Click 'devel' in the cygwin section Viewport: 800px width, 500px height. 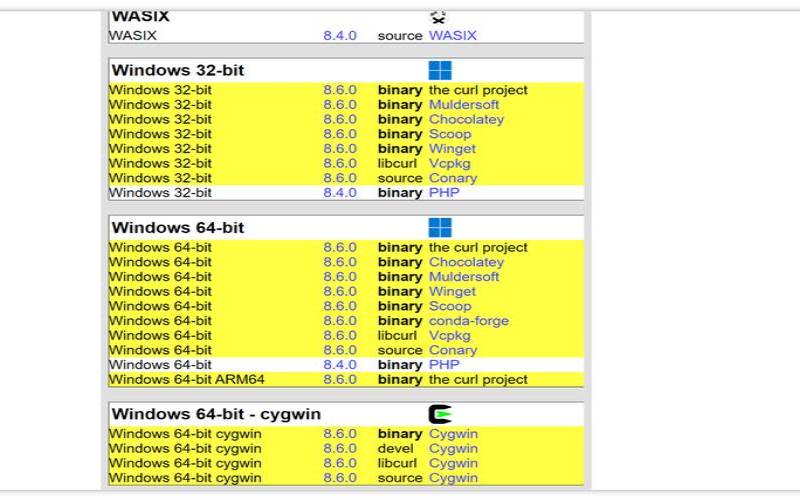[x=395, y=448]
